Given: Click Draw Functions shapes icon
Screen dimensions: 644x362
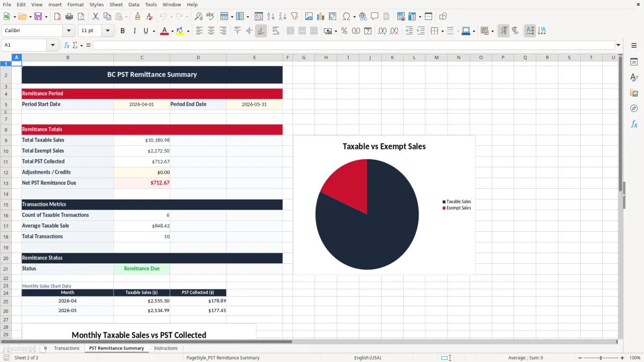Looking at the screenshot, I should click(x=443, y=17).
